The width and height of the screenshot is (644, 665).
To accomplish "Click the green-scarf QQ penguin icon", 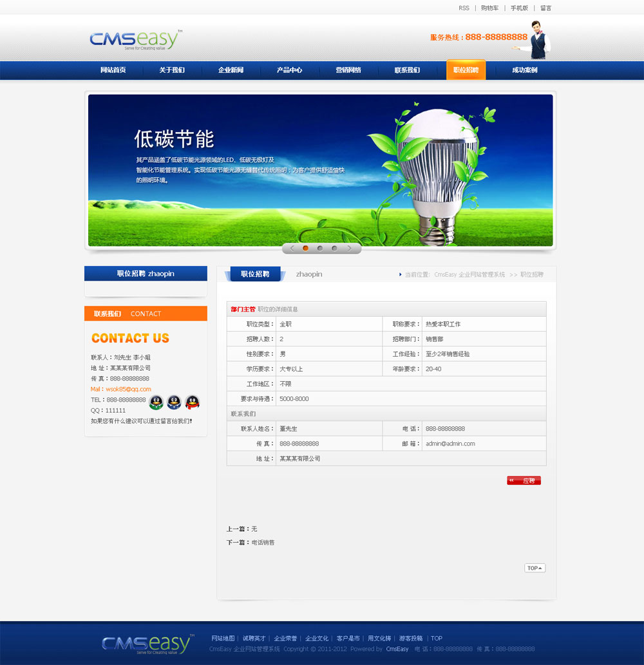I will (x=156, y=402).
